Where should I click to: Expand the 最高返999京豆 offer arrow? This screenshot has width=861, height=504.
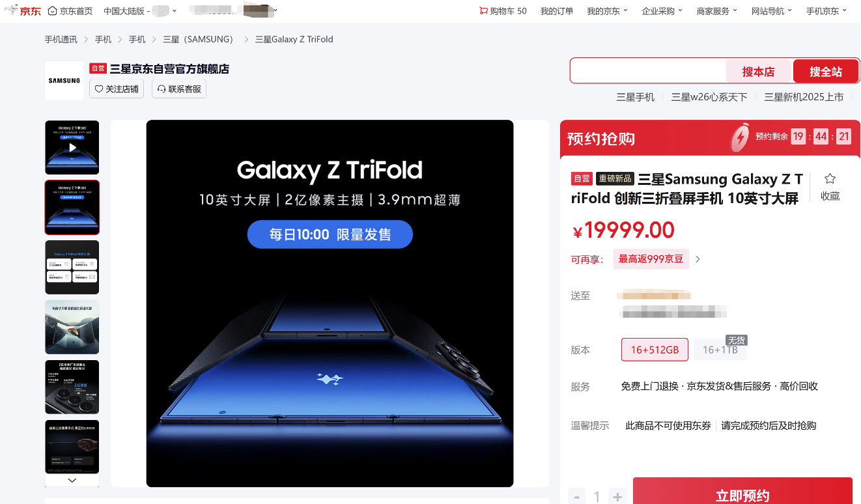[x=698, y=259]
